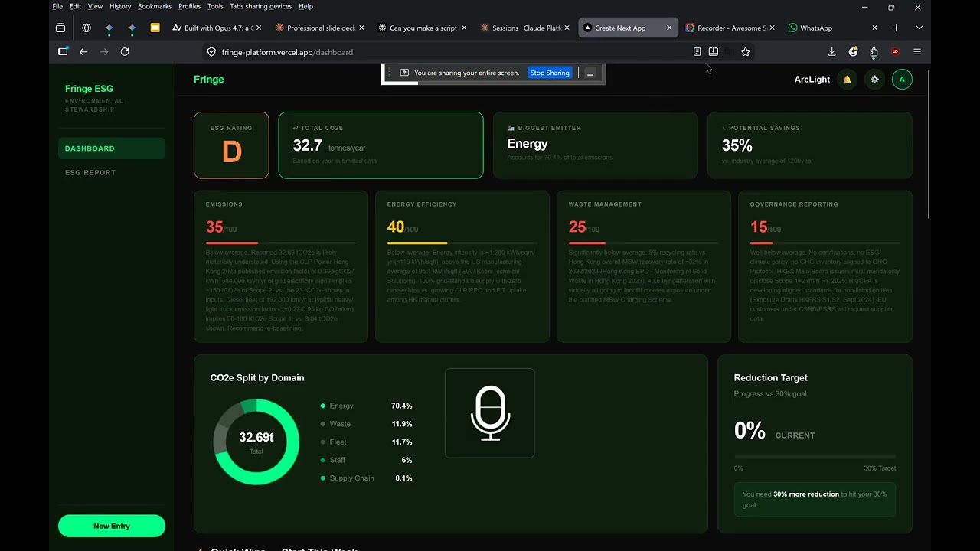Screen dimensions: 980x551
Task: Click the Reduction Target progress bar
Action: click(x=815, y=457)
